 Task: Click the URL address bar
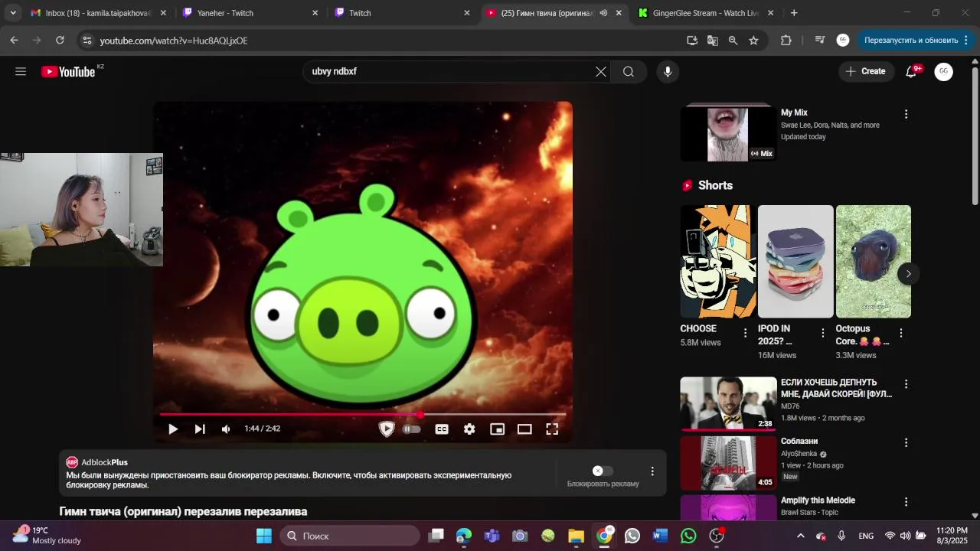tap(383, 41)
